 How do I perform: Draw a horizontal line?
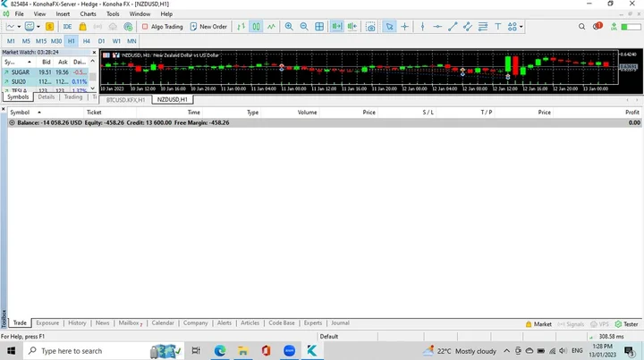pyautogui.click(x=437, y=27)
